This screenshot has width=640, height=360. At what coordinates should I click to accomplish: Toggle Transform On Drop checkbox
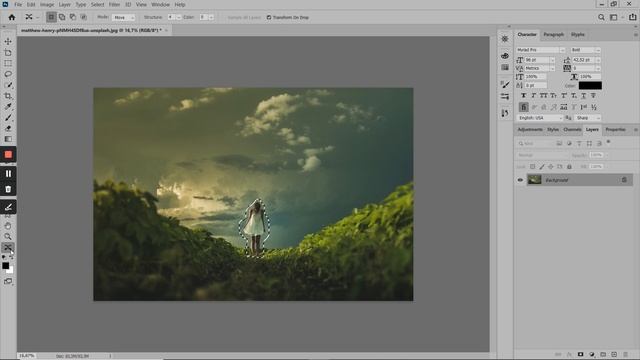click(x=269, y=18)
